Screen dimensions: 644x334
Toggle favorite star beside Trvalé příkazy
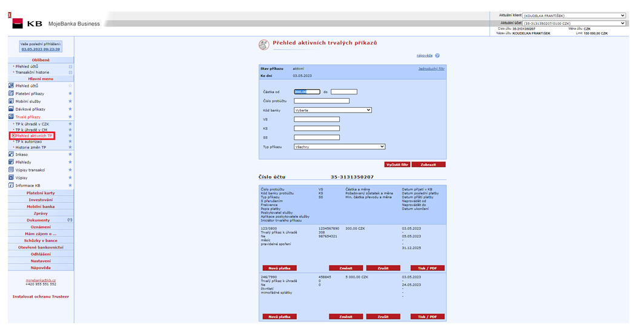click(x=70, y=117)
